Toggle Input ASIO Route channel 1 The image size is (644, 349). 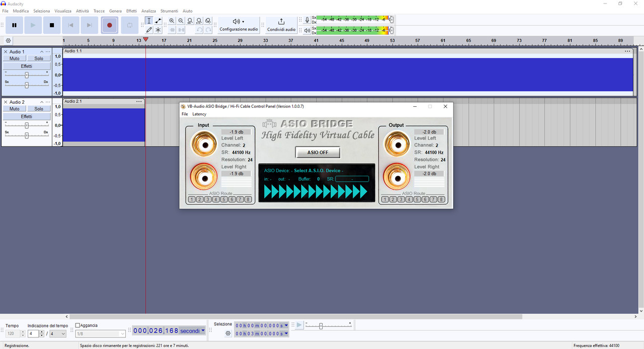click(x=191, y=199)
